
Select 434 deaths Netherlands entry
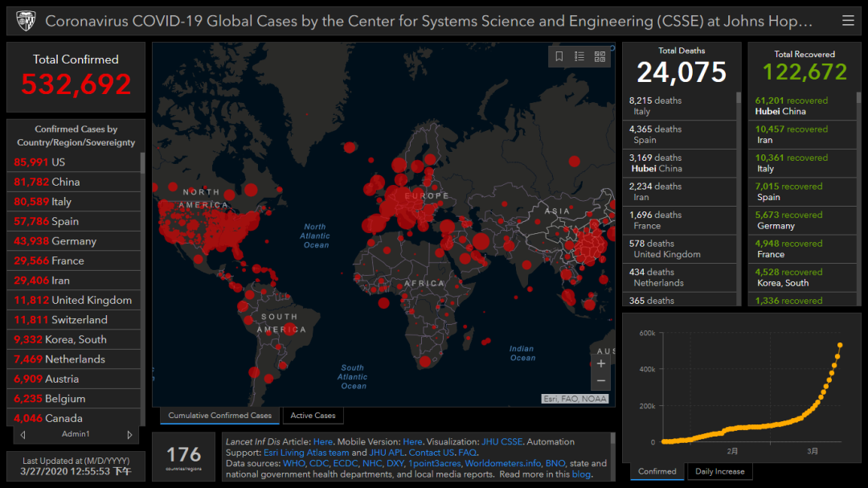(x=679, y=277)
